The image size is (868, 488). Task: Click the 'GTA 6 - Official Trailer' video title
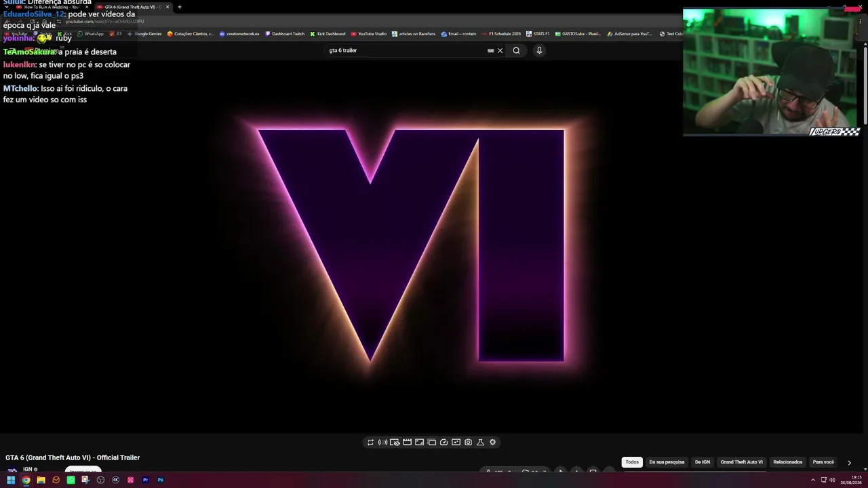[x=73, y=457]
